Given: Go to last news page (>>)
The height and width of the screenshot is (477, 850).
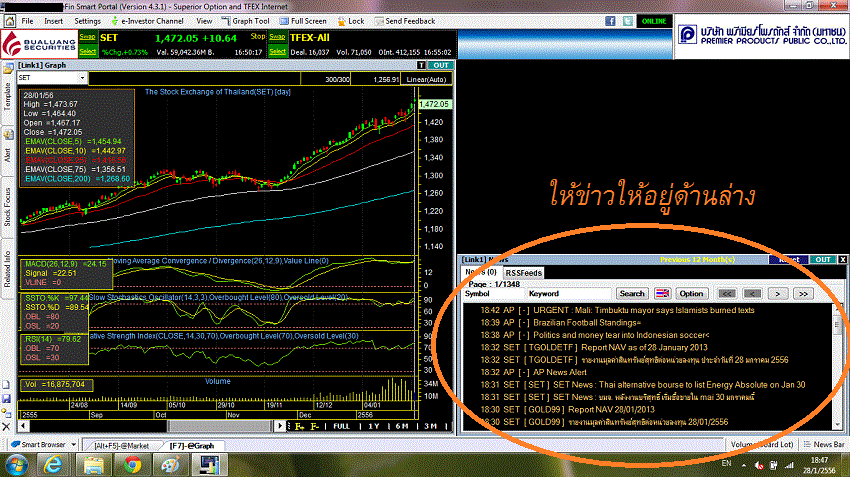Looking at the screenshot, I should [803, 294].
